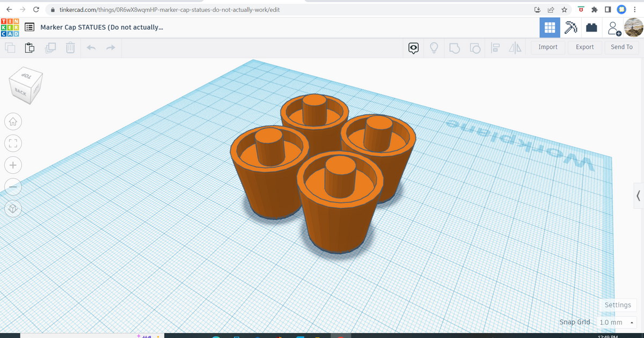This screenshot has width=644, height=338.
Task: Click Fit all in view button
Action: 13,143
